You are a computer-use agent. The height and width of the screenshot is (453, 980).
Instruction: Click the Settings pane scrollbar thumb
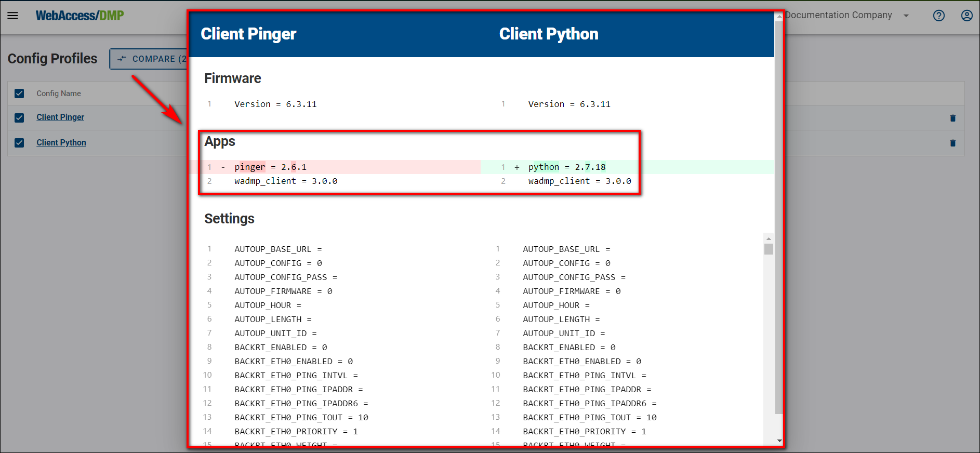[x=769, y=249]
